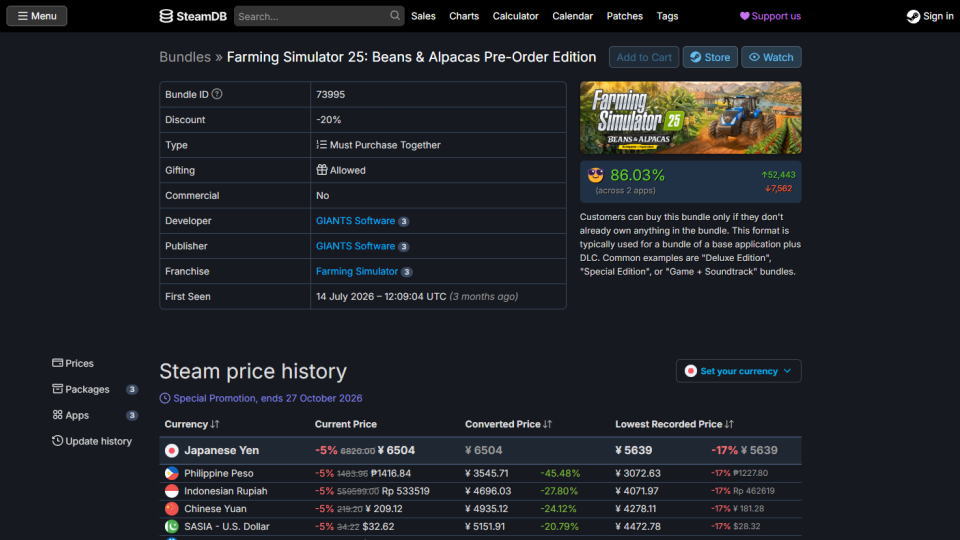Click the Bundle ID help icon
960x540 pixels.
(x=217, y=94)
